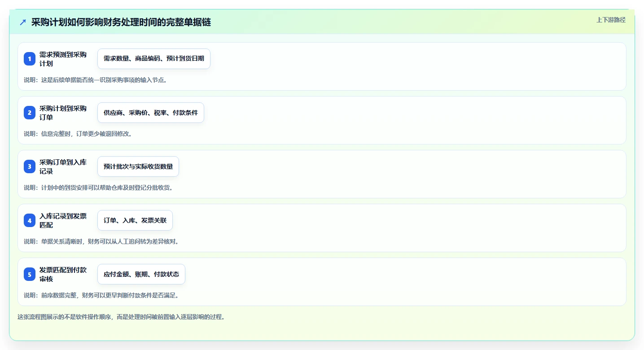Image resolution: width=644 pixels, height=350 pixels.
Task: Click step number 1 badge
Action: tap(30, 59)
